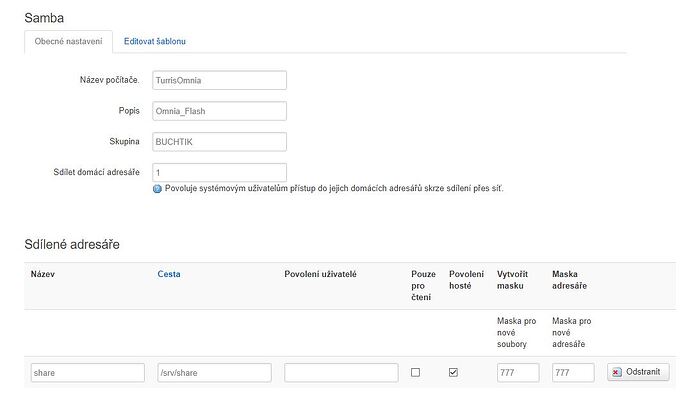690x396 pixels.
Task: Click the Popis label
Action: coord(129,111)
